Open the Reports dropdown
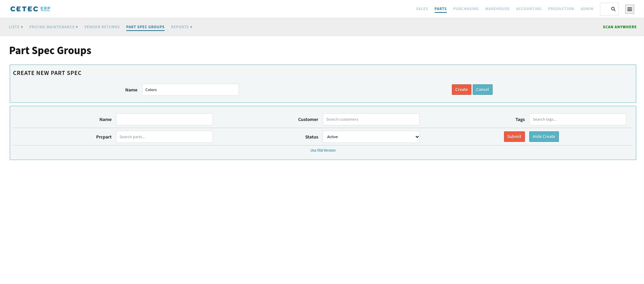644x284 pixels. click(182, 27)
